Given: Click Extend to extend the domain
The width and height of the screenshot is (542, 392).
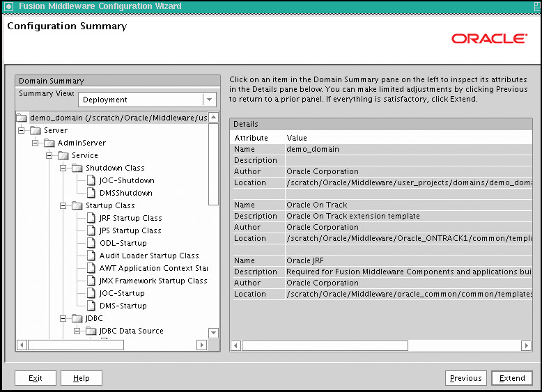Looking at the screenshot, I should [512, 378].
